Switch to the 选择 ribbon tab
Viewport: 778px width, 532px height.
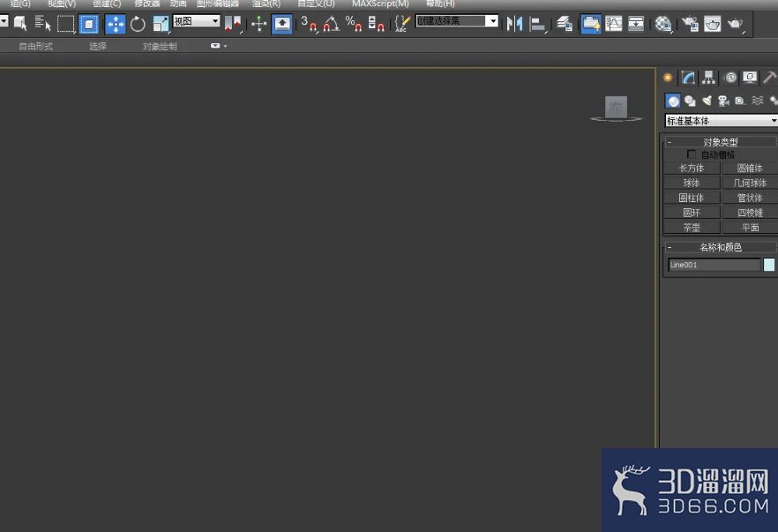tap(98, 46)
